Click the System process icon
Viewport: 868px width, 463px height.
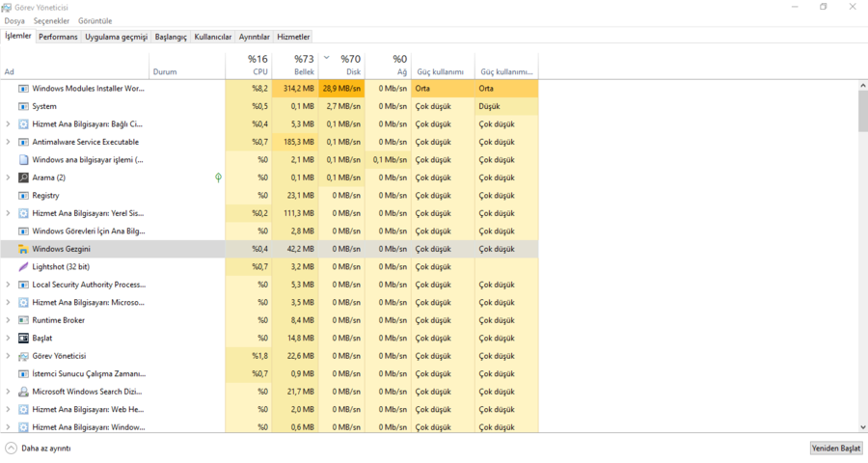23,106
